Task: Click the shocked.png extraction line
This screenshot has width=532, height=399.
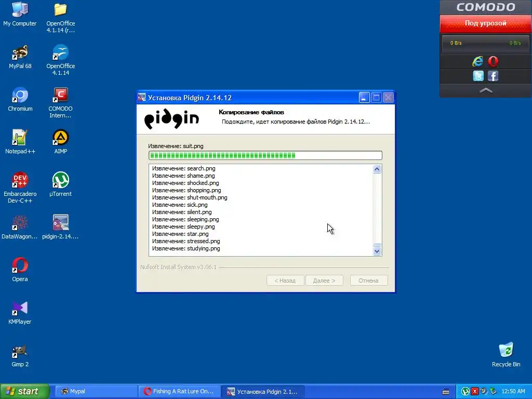Action: point(185,183)
